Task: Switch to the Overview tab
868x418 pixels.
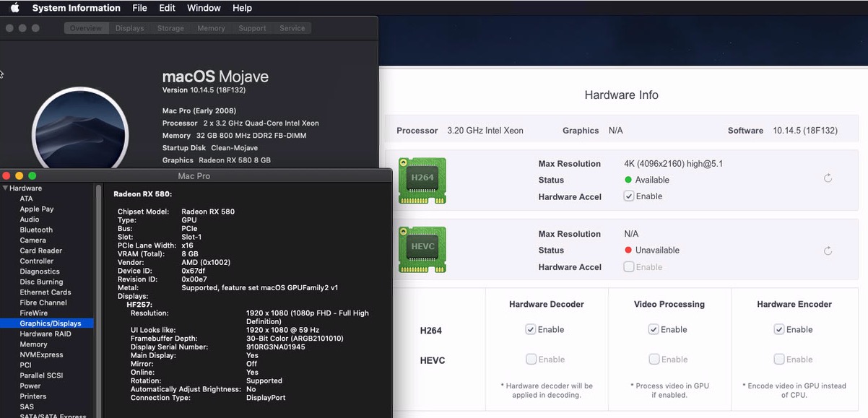Action: pyautogui.click(x=86, y=28)
